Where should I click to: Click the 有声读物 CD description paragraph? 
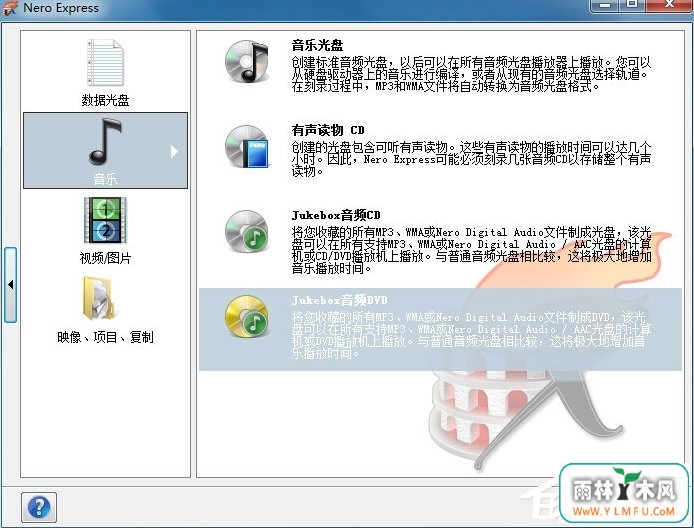pyautogui.click(x=471, y=159)
